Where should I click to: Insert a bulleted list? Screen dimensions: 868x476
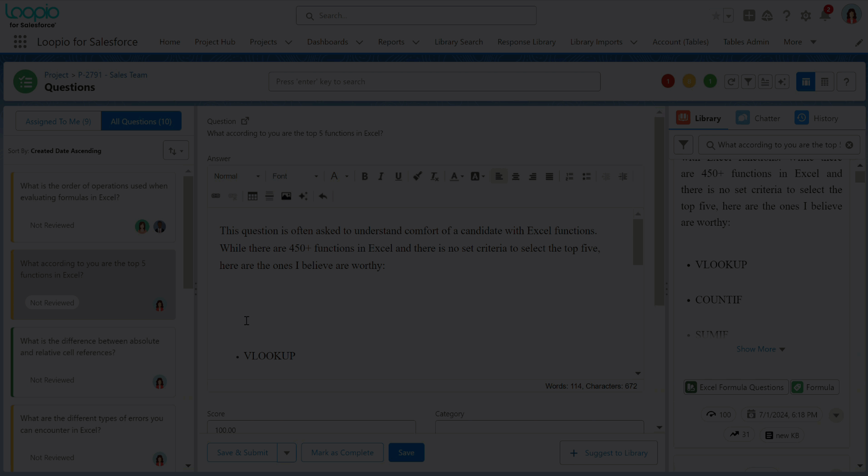pyautogui.click(x=587, y=176)
